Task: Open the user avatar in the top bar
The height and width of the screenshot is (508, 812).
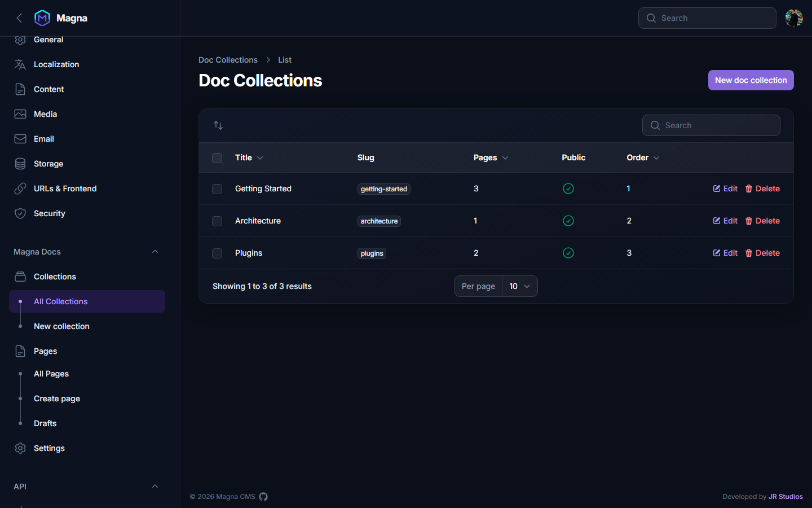Action: point(794,18)
